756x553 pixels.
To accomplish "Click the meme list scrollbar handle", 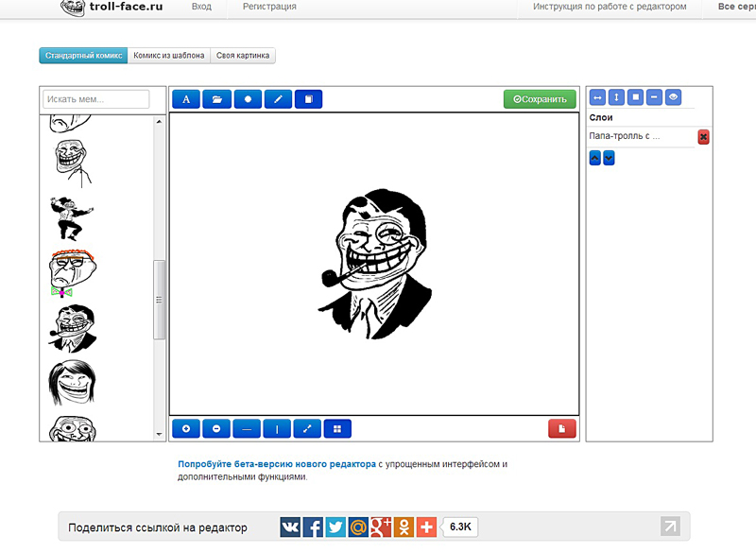I will 159,300.
